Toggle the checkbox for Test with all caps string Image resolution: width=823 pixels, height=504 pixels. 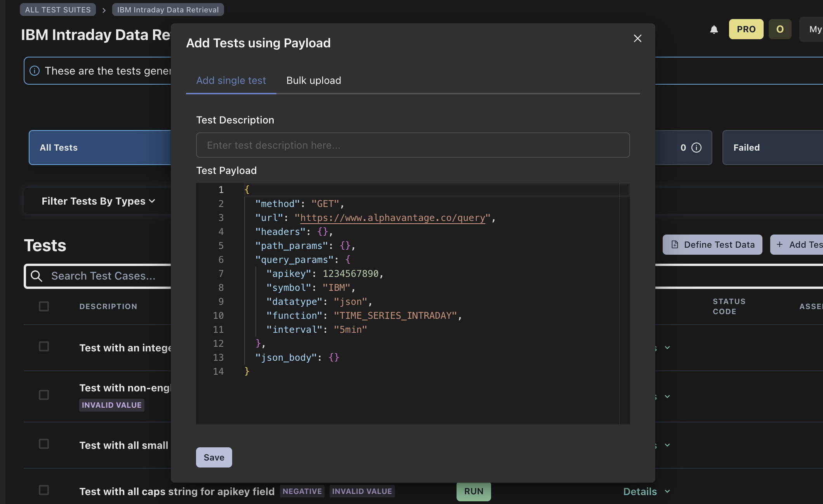coord(44,490)
